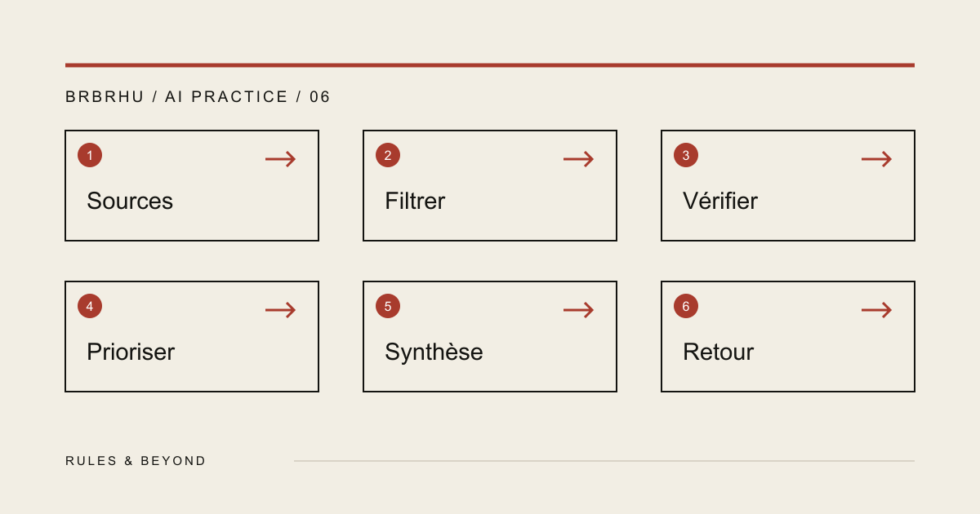The height and width of the screenshot is (514, 980).
Task: Click the RULES & BEYOND footer text
Action: pyautogui.click(x=136, y=461)
